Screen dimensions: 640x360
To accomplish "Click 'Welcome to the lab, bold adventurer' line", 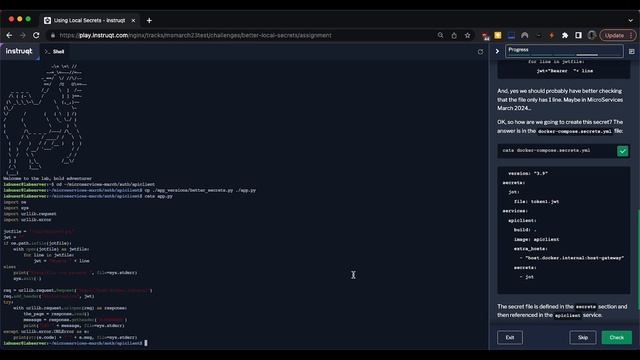I will click(x=47, y=178).
